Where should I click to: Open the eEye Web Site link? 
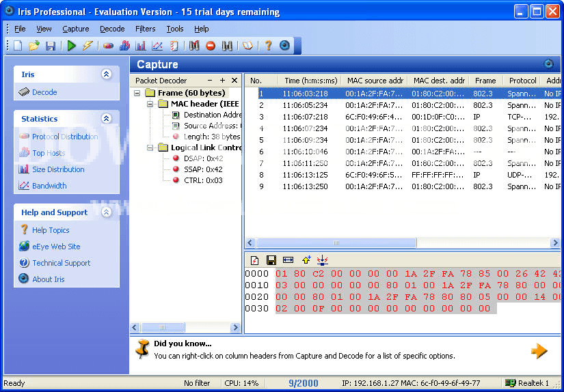point(56,247)
